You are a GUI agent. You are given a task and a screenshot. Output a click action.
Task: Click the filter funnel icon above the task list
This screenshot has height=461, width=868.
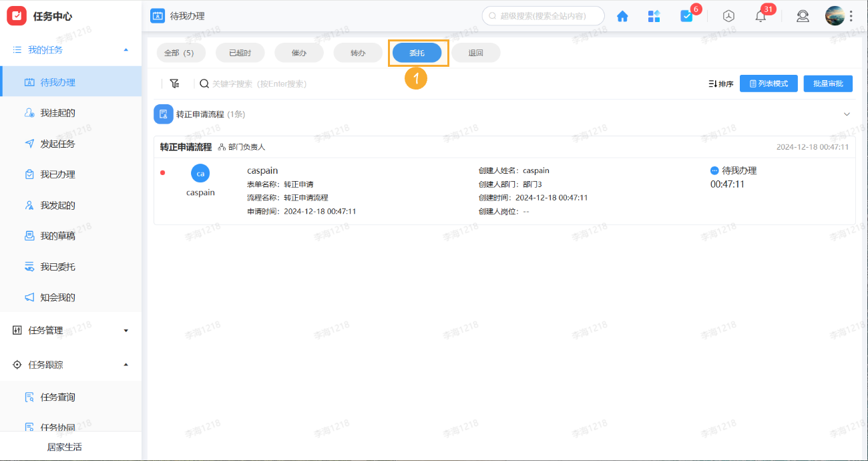[x=175, y=83]
